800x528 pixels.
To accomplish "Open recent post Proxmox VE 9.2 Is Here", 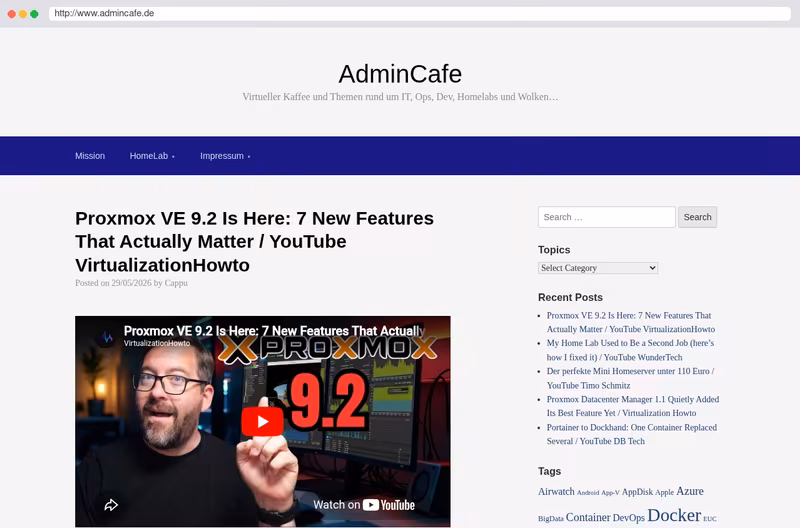I will pyautogui.click(x=631, y=322).
